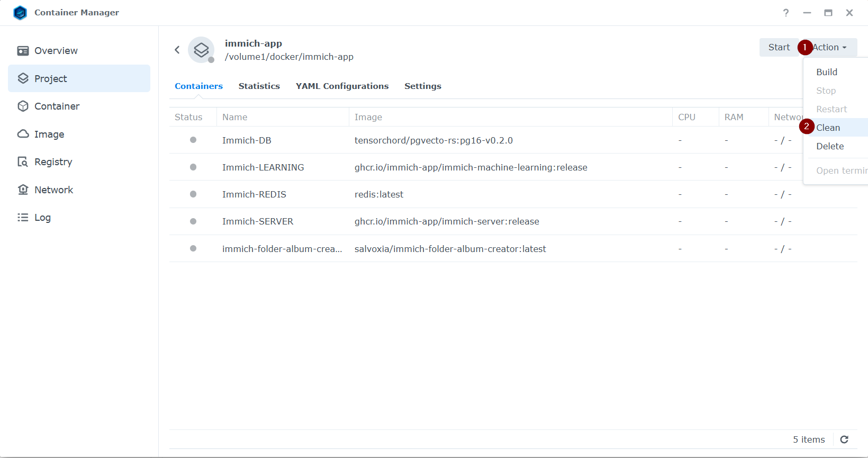
Task: Click image tensorchord/pgvecto-rs:pg16-v0.2.0
Action: (433, 140)
